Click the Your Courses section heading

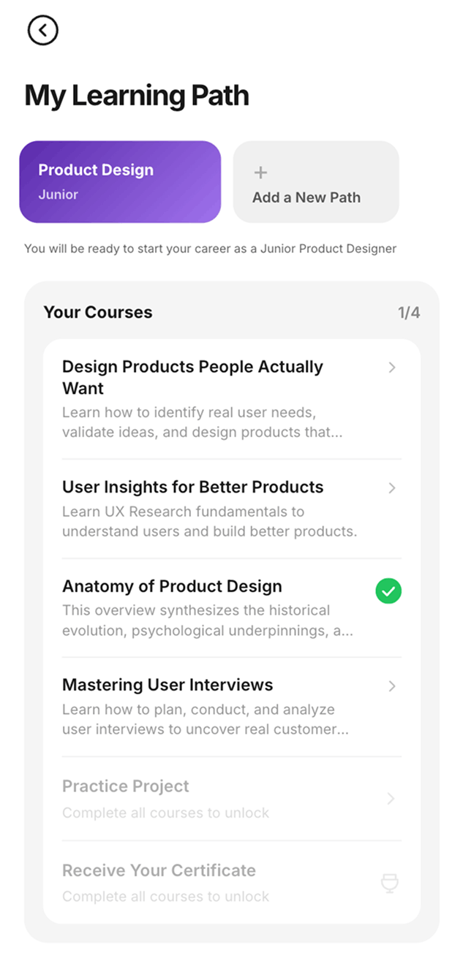[x=98, y=312]
